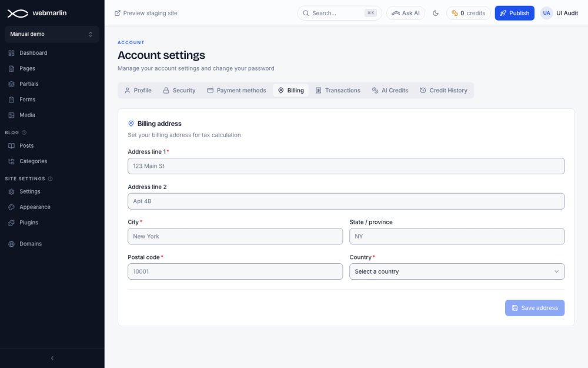Screen dimensions: 588x368
Task: Open Posts in the sidebar
Action: pyautogui.click(x=52, y=145)
